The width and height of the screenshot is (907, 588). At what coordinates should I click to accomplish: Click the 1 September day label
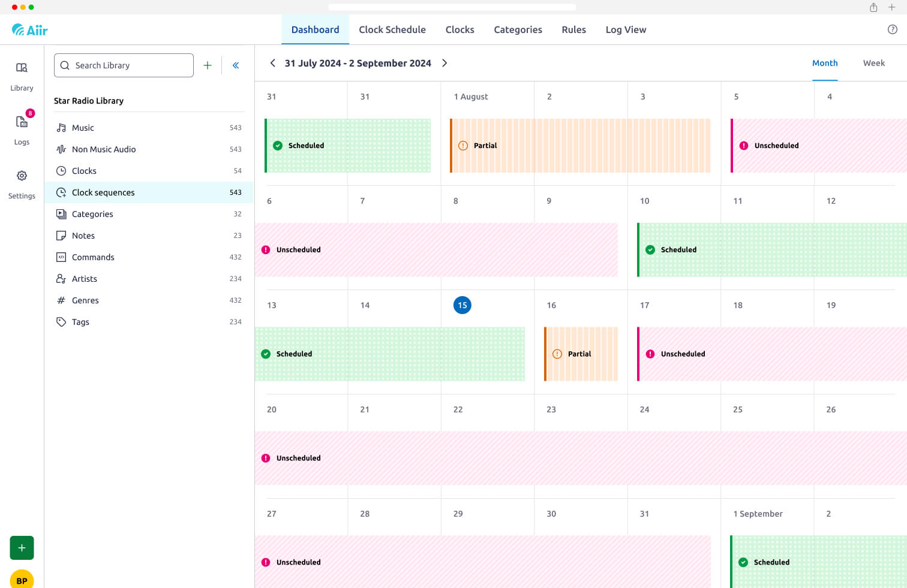[758, 514]
